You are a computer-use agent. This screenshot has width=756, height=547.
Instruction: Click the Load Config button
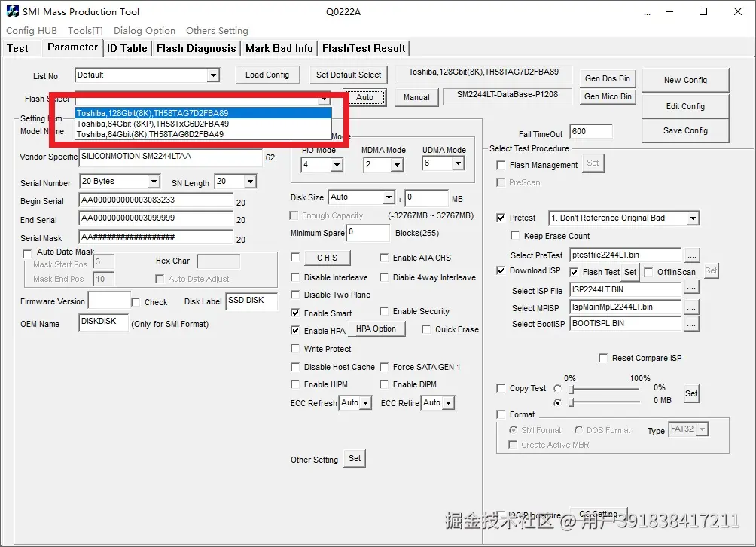(267, 75)
